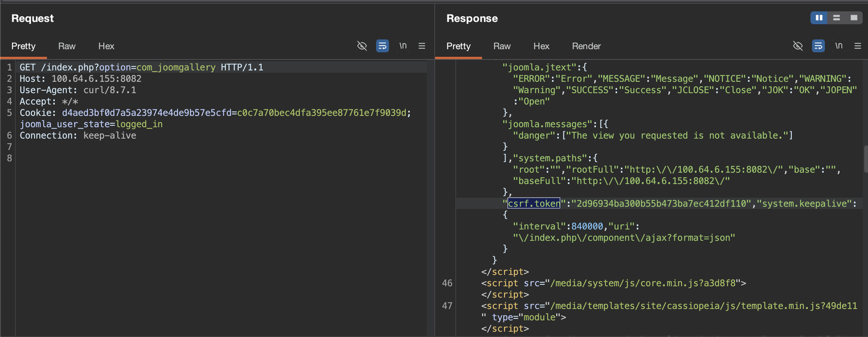The width and height of the screenshot is (868, 337).
Task: Toggle word wrap in Response panel
Action: [x=818, y=46]
